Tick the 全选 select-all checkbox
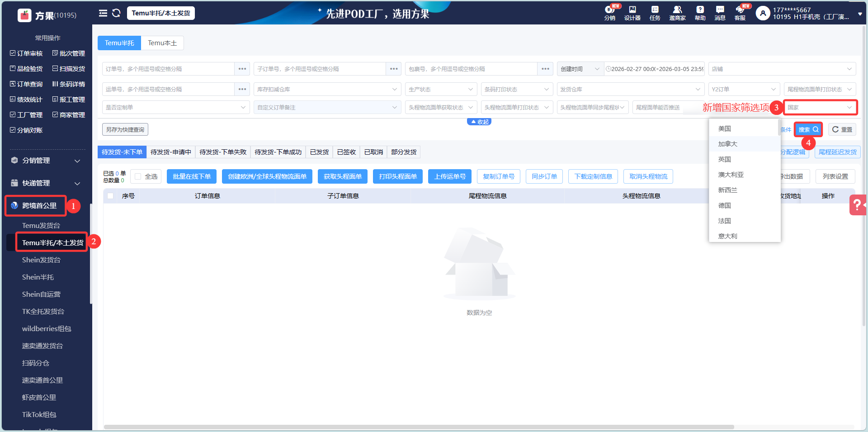The height and width of the screenshot is (432, 868). pyautogui.click(x=138, y=176)
